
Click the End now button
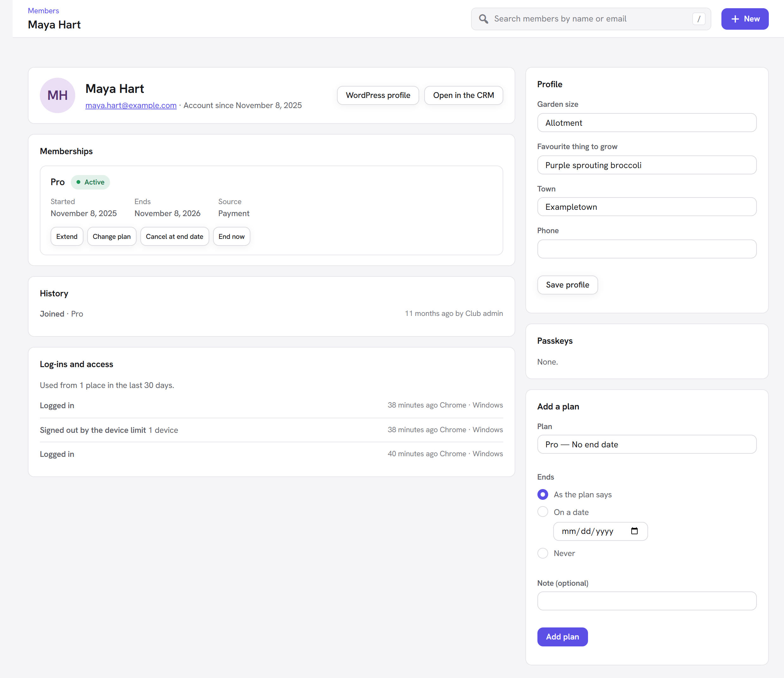(x=231, y=236)
